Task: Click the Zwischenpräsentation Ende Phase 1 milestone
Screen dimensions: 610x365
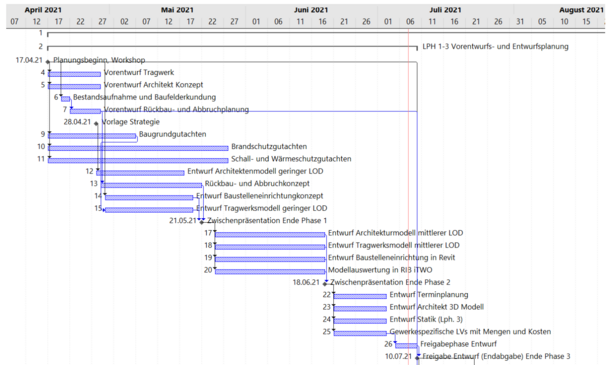Action: (202, 222)
